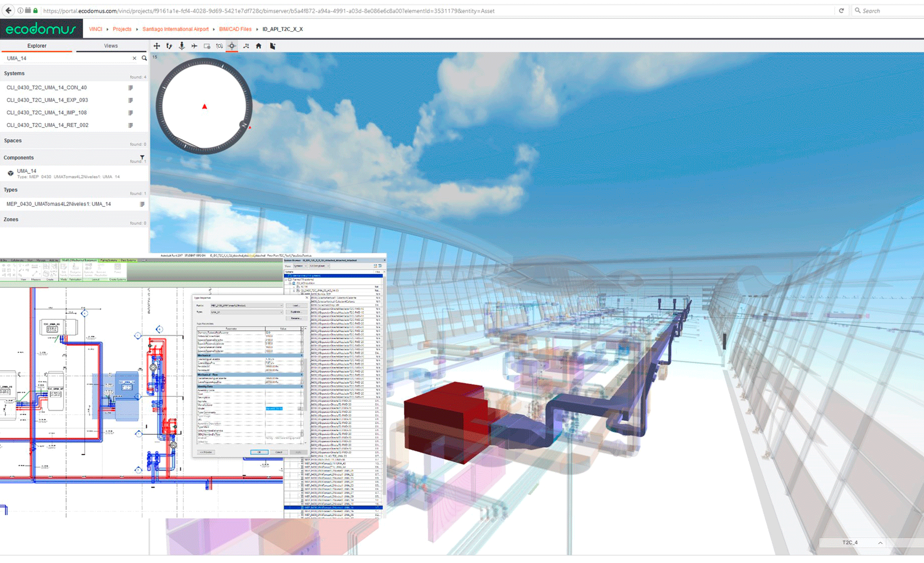The width and height of the screenshot is (924, 563).
Task: Select the UMA_14 component entry
Action: 27,171
